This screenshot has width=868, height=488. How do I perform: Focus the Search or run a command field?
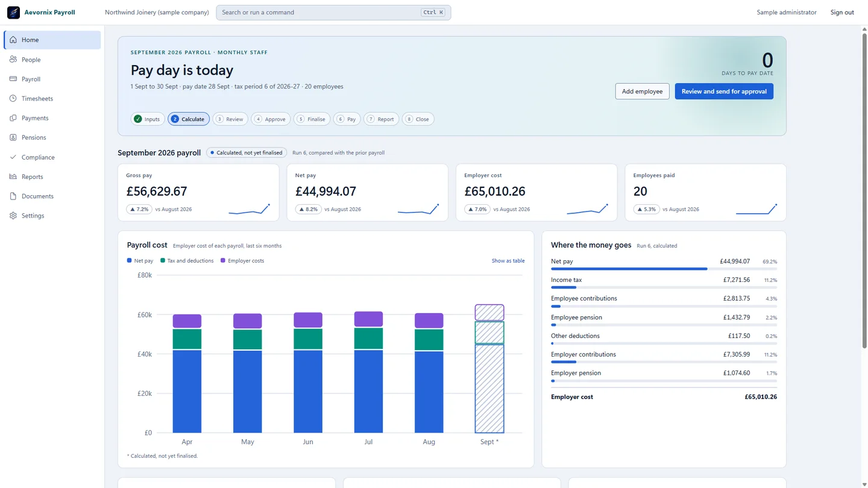click(x=333, y=12)
